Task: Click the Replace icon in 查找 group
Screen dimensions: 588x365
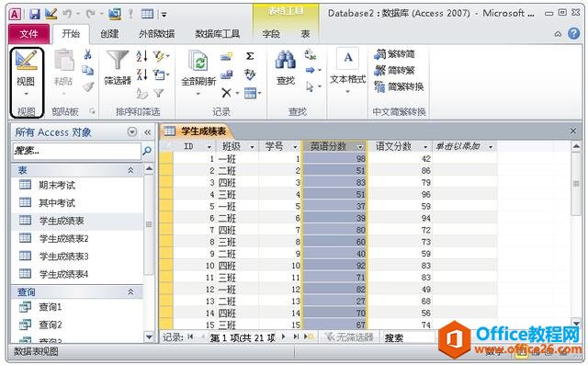Action: click(x=311, y=55)
